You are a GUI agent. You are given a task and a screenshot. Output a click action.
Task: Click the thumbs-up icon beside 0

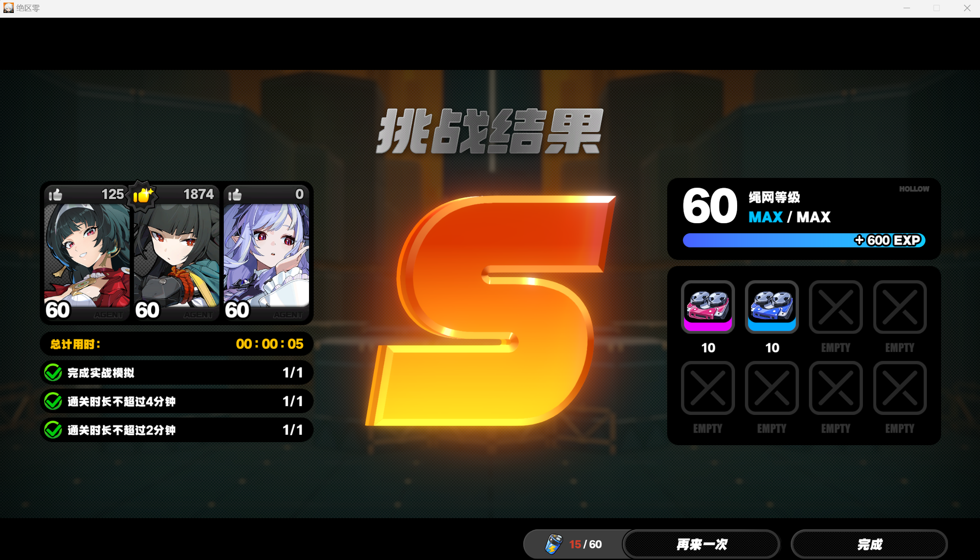click(x=235, y=195)
